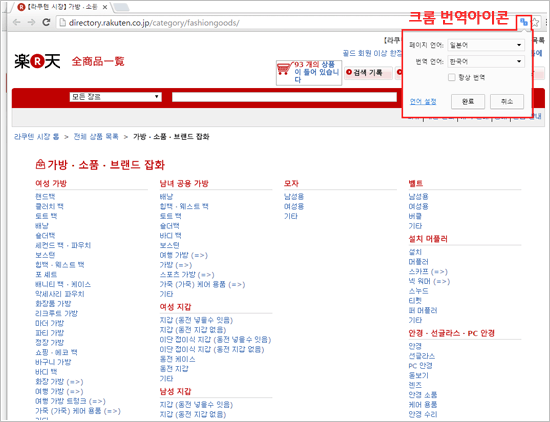The height and width of the screenshot is (422, 550).
Task: Click the bag icon beside 가방 · 소품 heading
Action: (40, 164)
